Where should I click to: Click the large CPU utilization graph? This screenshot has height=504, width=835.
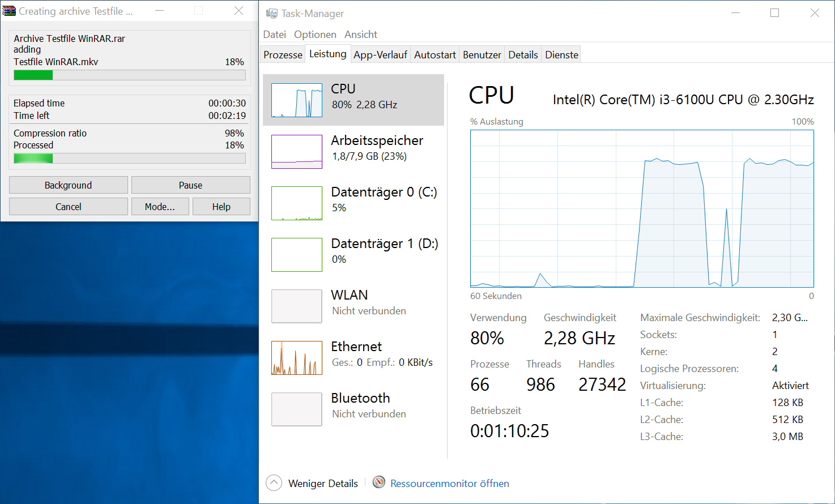(642, 208)
